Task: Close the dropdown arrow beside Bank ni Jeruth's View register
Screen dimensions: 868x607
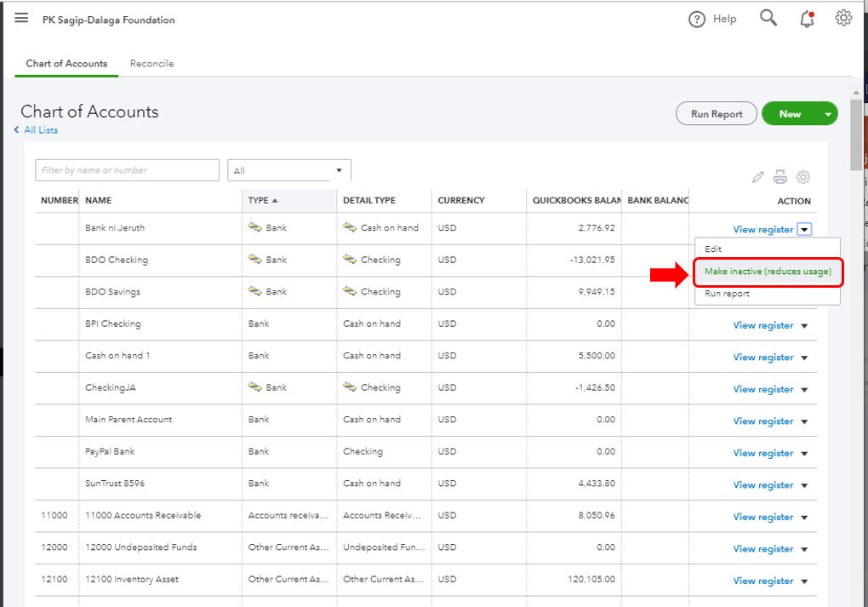Action: (x=804, y=229)
